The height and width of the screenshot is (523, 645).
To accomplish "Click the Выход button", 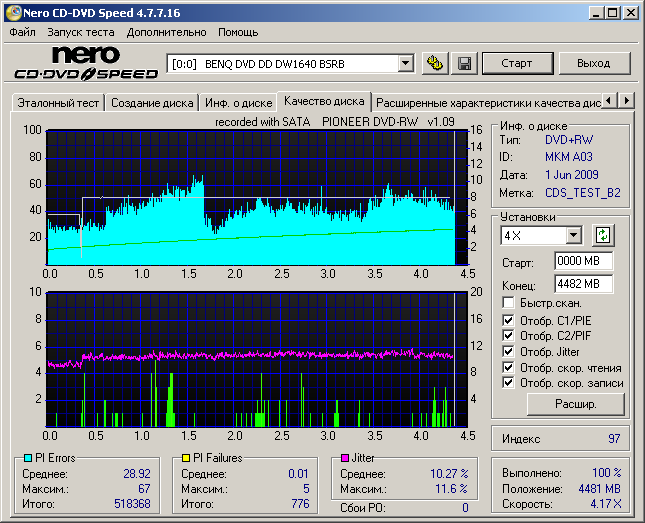I will [594, 63].
